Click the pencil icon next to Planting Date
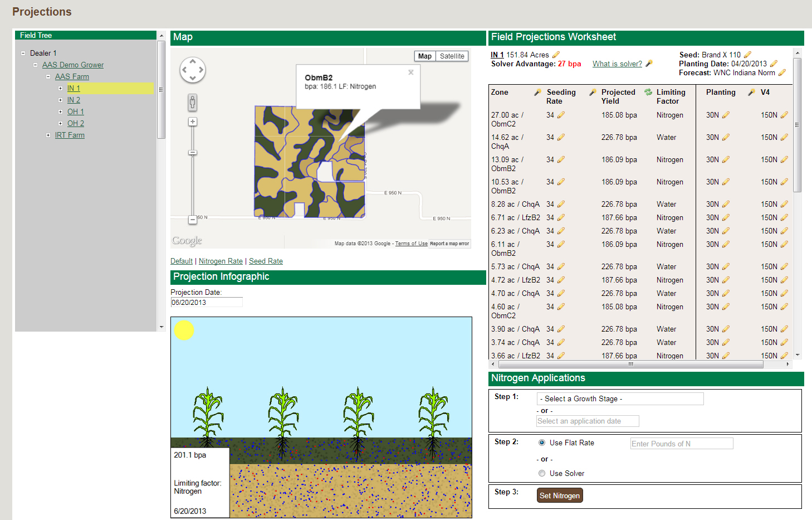This screenshot has height=520, width=812. 774,64
